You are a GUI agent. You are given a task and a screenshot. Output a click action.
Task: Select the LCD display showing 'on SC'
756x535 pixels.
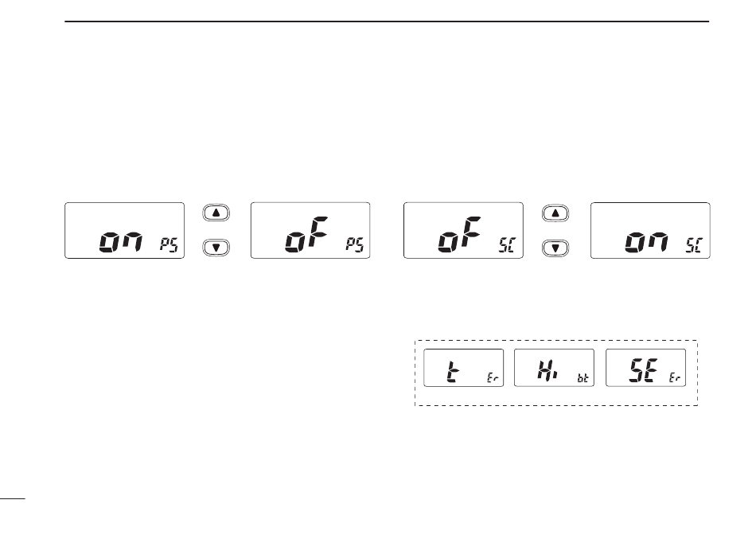(x=650, y=231)
